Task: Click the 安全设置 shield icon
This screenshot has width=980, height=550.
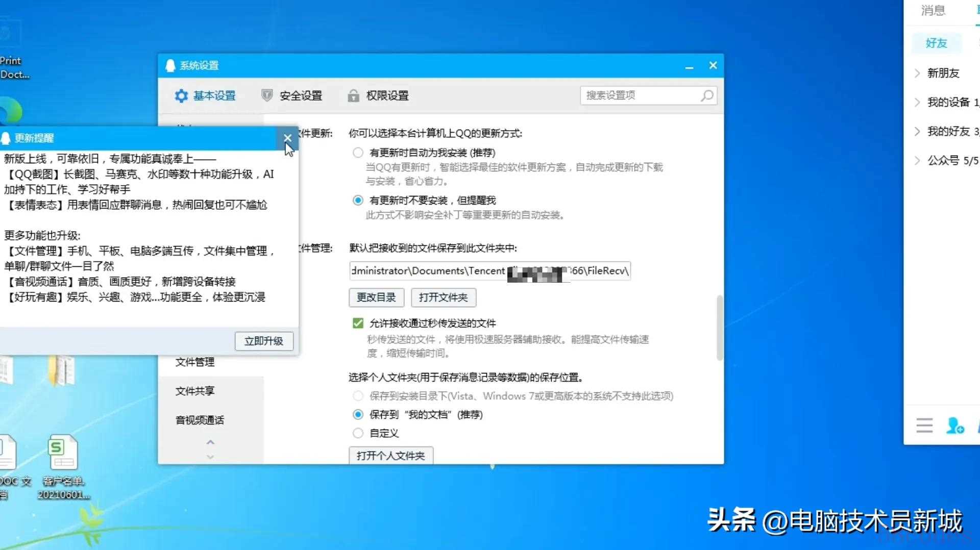Action: pyautogui.click(x=267, y=95)
